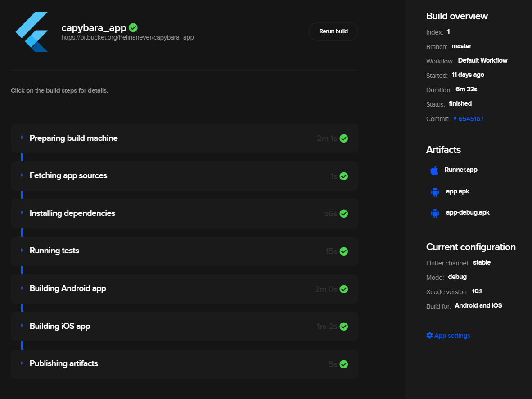Expand the Running tests step arrow
The image size is (532, 399).
pyautogui.click(x=22, y=250)
